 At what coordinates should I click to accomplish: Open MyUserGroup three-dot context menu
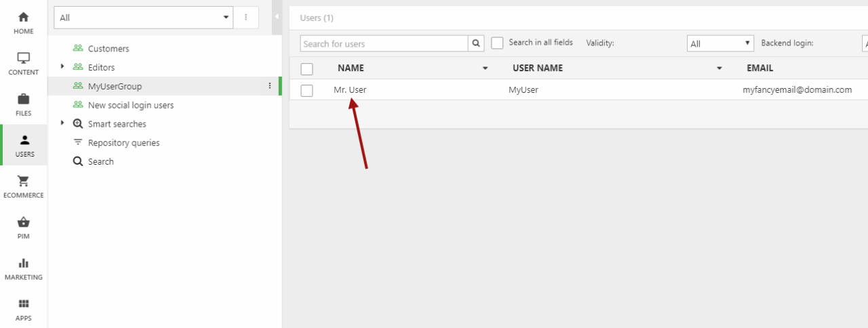[269, 86]
